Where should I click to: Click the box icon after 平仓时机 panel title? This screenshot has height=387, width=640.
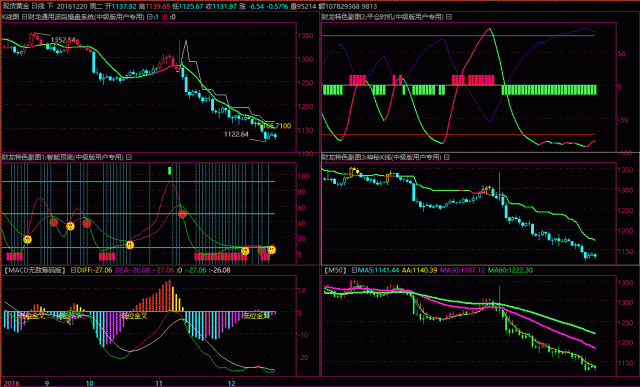(449, 17)
